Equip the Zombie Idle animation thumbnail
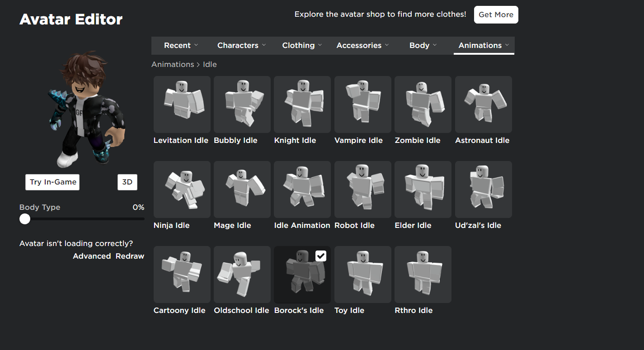Viewport: 644px width, 350px height. 423,104
